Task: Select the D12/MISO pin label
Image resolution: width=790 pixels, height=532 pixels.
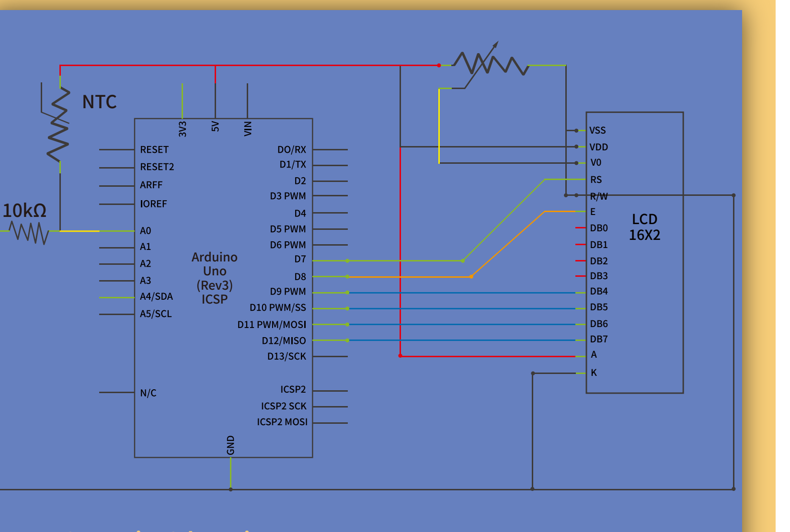Action: pyautogui.click(x=284, y=341)
